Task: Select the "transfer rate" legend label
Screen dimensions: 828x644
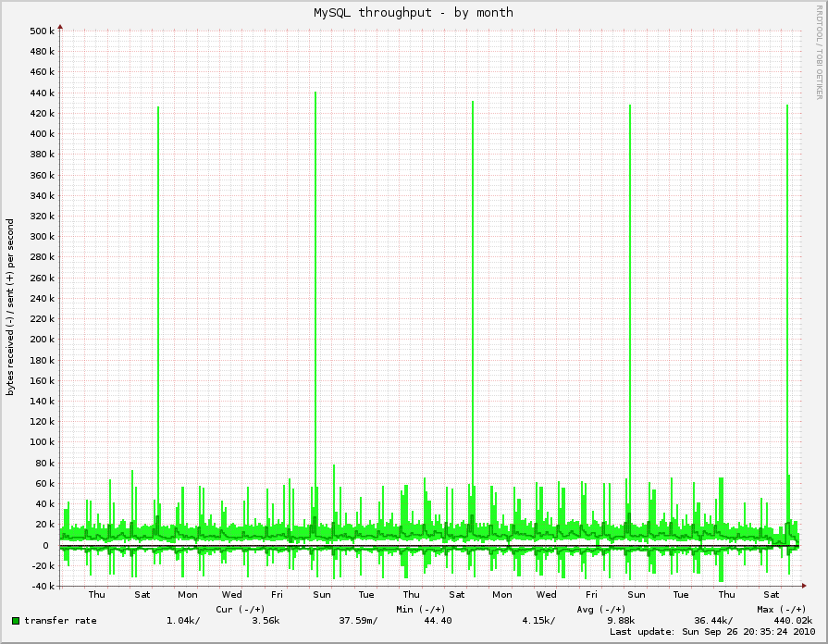Action: click(61, 621)
